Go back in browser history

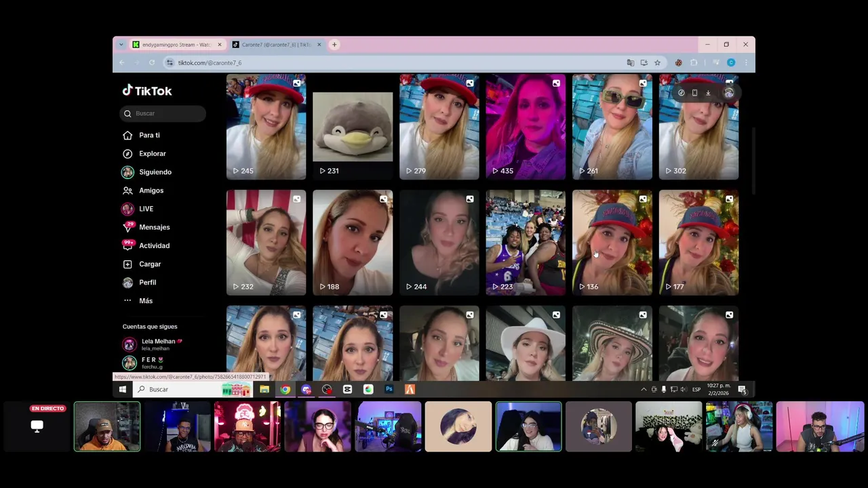(122, 62)
